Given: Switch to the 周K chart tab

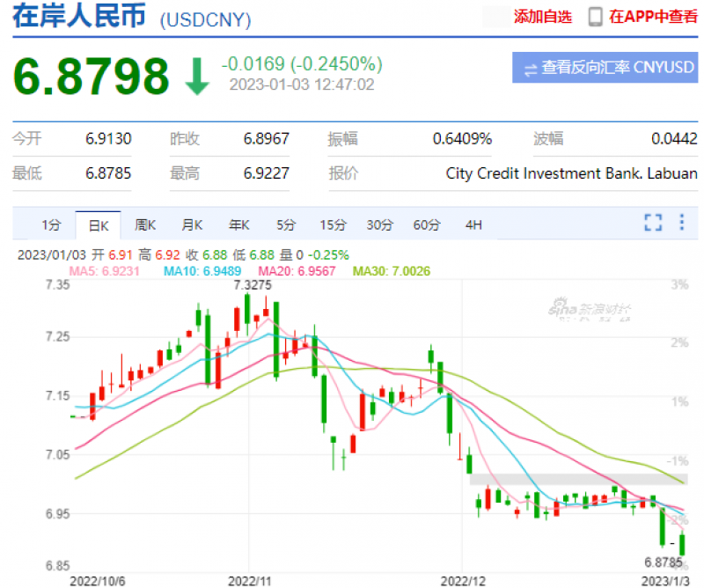Looking at the screenshot, I should (x=145, y=224).
